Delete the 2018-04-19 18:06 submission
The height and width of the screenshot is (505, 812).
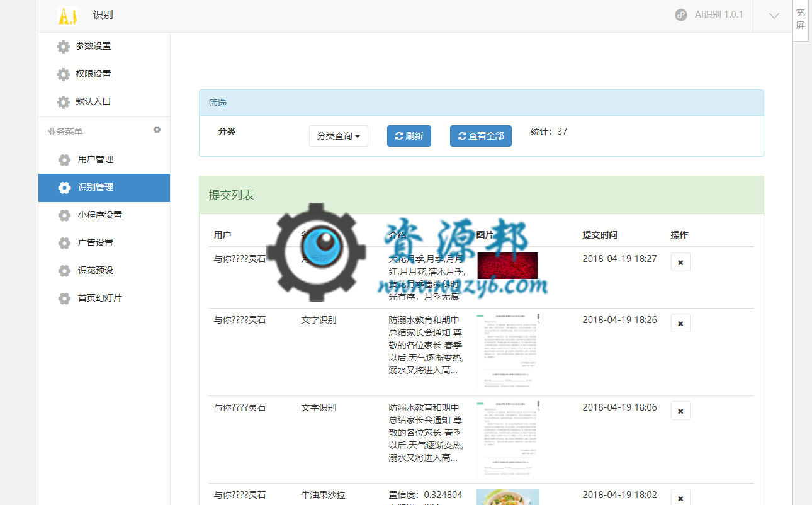coord(680,411)
